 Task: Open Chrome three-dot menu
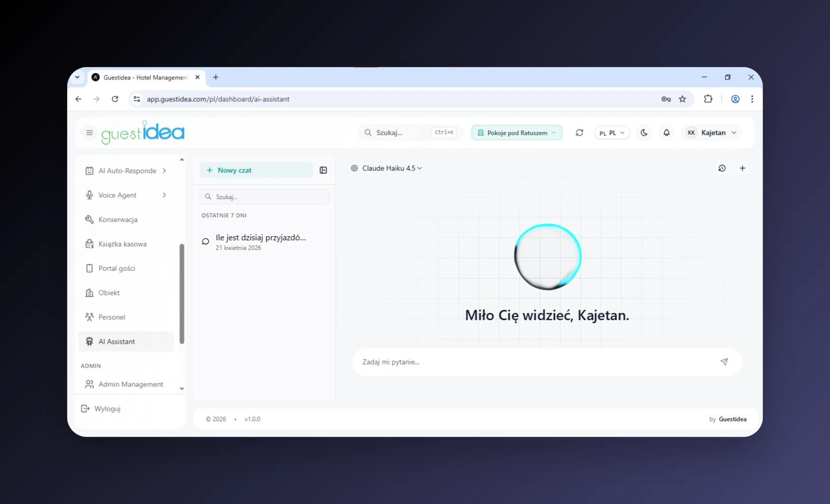coord(752,99)
